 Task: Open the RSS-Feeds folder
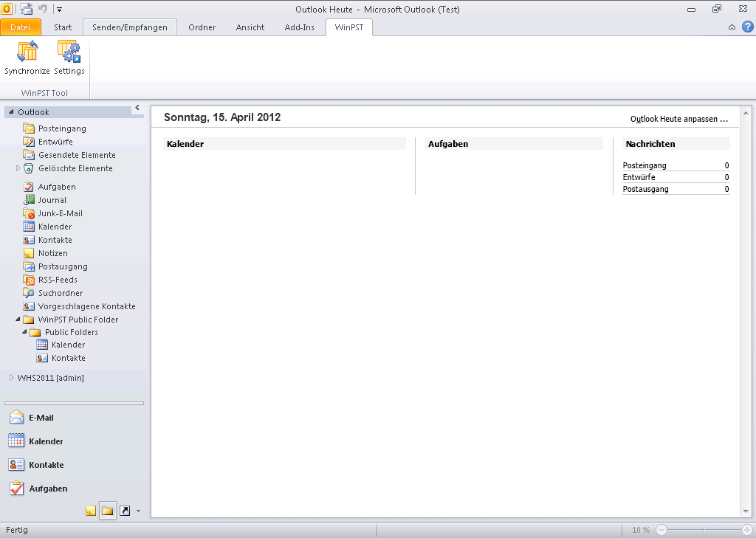(x=57, y=280)
